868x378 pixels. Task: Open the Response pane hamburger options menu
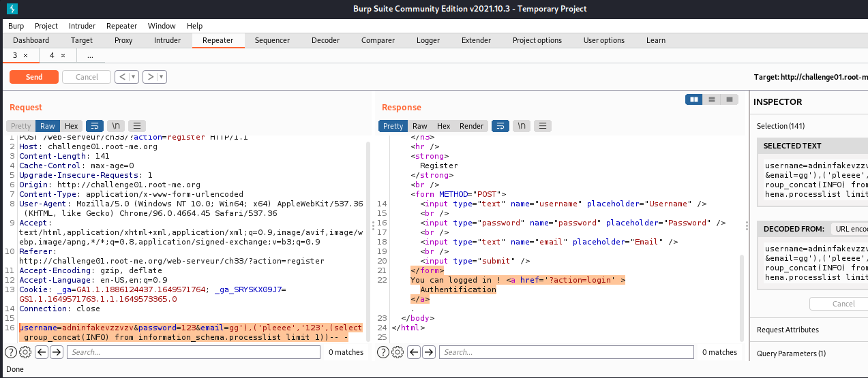pos(543,126)
